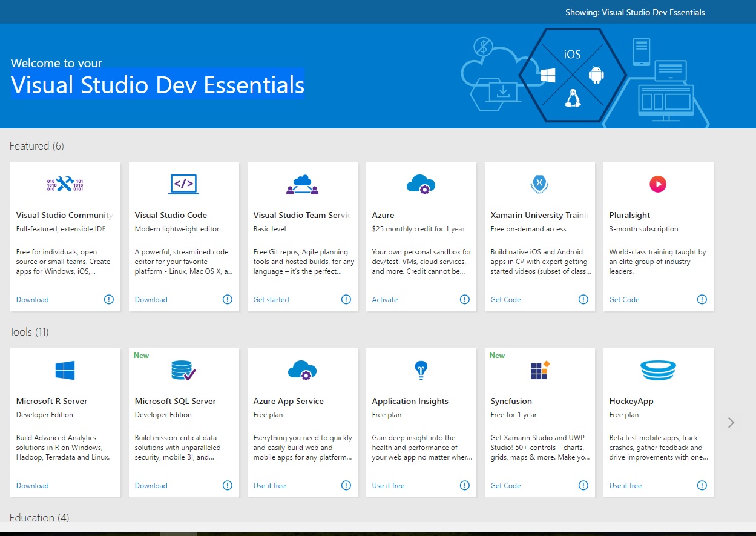Open info icon on HockeyApp card
The height and width of the screenshot is (536, 756).
click(x=702, y=485)
